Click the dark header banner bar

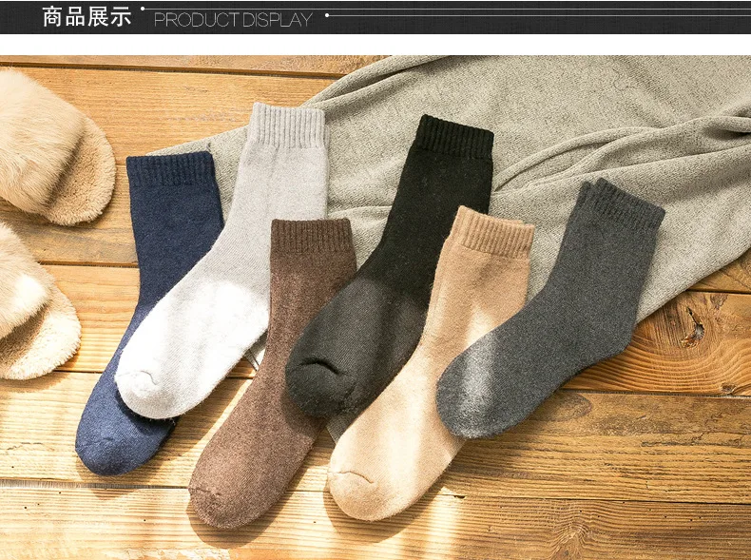point(375,17)
